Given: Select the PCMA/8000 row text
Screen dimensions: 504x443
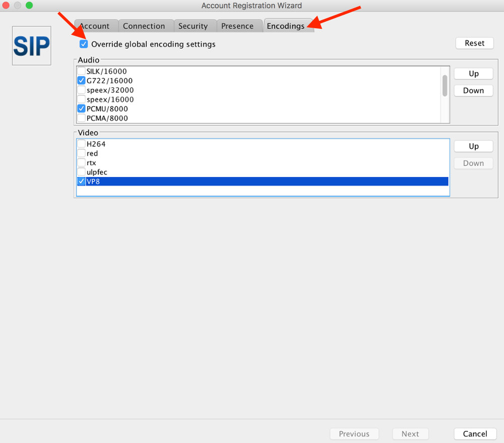Looking at the screenshot, I should click(107, 118).
